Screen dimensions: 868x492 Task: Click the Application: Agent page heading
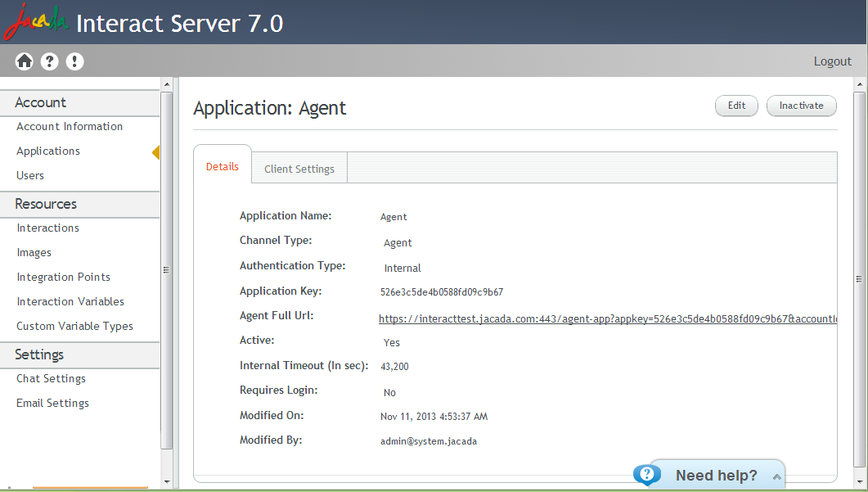[x=270, y=108]
